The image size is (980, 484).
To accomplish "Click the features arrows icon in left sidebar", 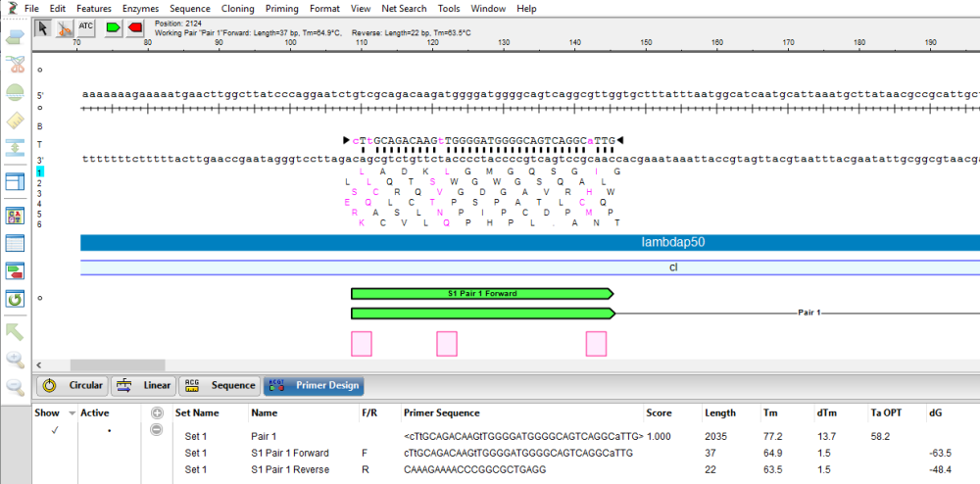I will [x=15, y=37].
